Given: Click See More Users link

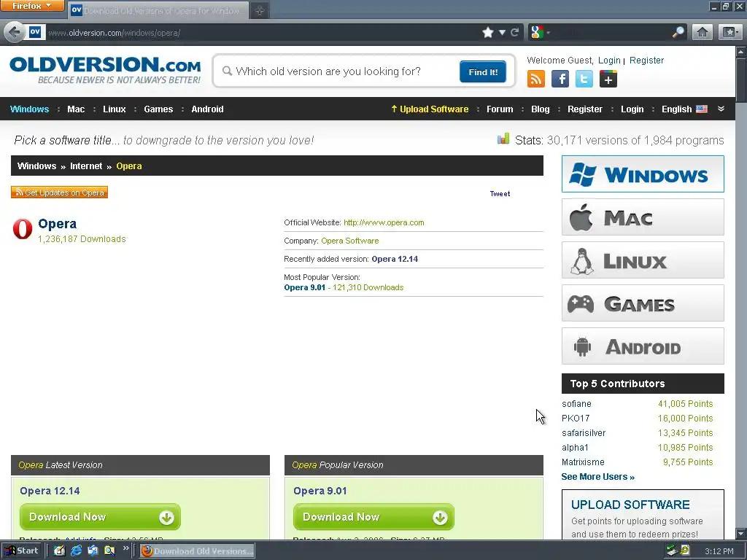Looking at the screenshot, I should pos(598,477).
